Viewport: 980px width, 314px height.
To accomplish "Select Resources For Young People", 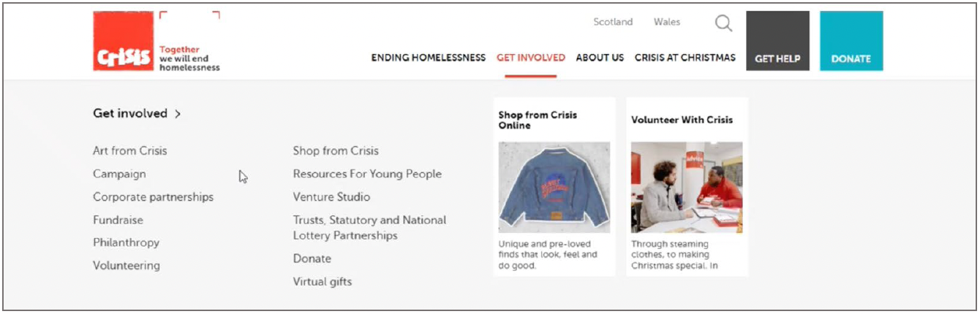I will (x=367, y=175).
